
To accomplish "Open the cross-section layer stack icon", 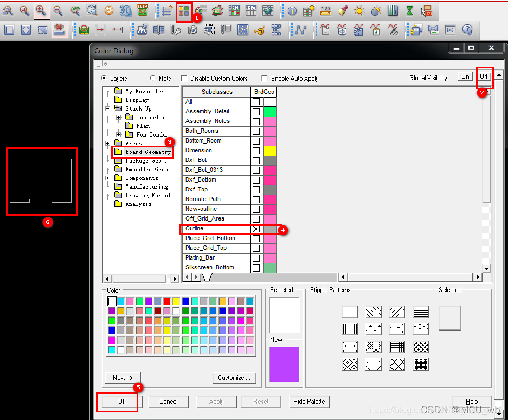I will [217, 11].
